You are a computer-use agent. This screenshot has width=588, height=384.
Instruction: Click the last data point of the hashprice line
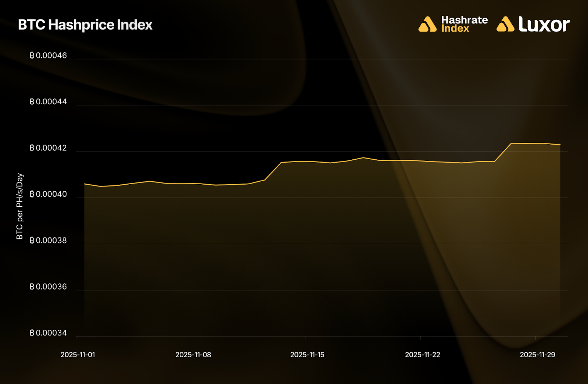tap(560, 145)
